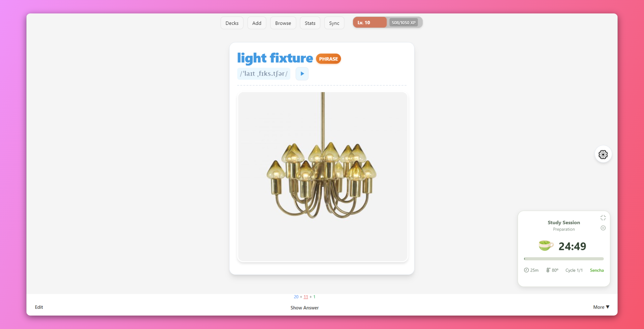Open the More dropdown menu
The image size is (644, 329).
tap(601, 307)
